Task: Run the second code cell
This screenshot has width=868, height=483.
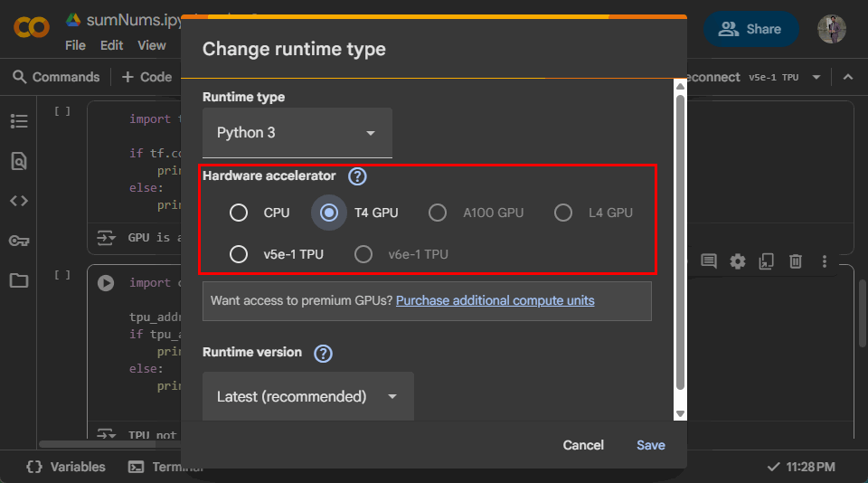Action: (x=106, y=283)
